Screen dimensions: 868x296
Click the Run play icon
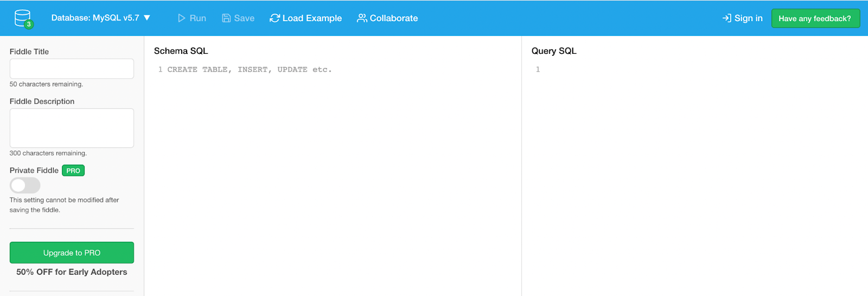tap(182, 18)
